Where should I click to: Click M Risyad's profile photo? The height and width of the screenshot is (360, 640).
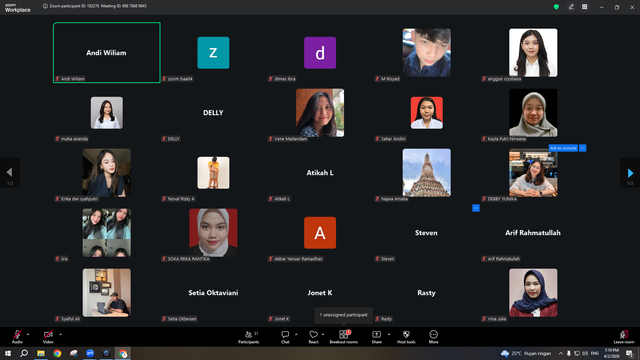click(x=427, y=53)
